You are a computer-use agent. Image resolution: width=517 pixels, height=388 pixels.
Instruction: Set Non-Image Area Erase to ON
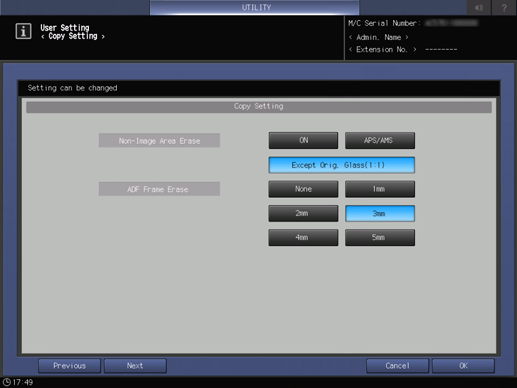pyautogui.click(x=303, y=140)
